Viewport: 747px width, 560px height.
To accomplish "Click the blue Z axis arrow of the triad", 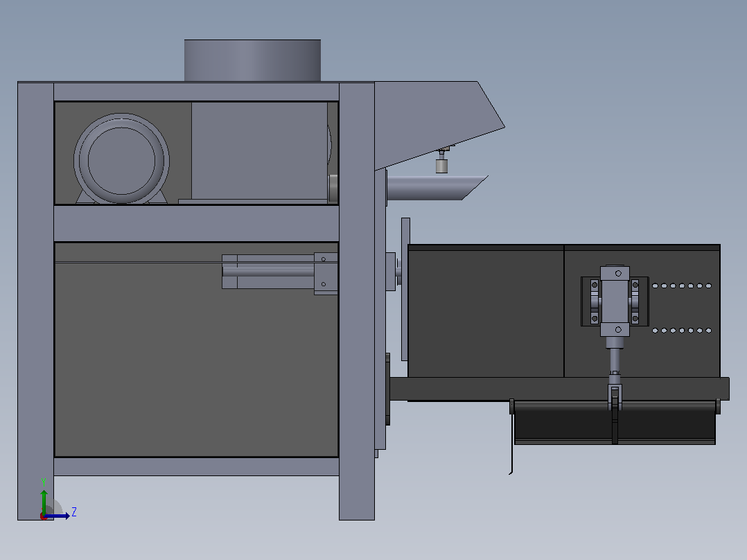I will click(57, 516).
